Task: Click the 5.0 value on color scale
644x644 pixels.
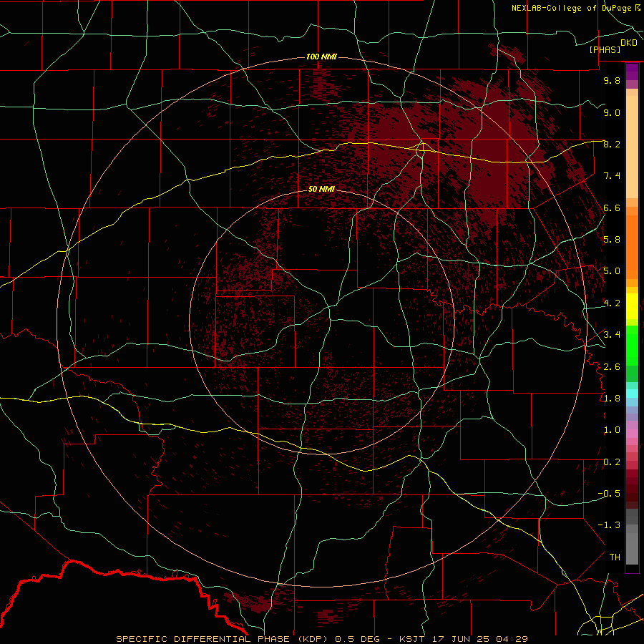Action: (612, 271)
